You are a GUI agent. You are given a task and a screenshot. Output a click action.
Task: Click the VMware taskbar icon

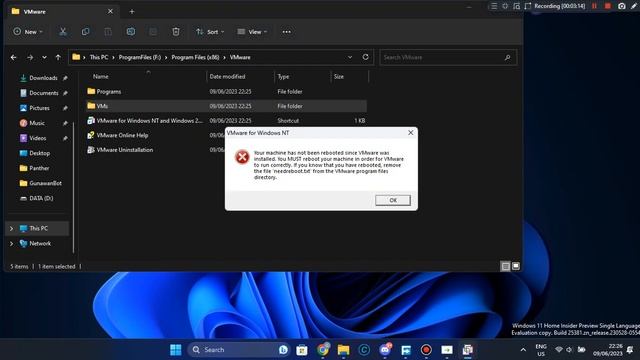pos(468,350)
